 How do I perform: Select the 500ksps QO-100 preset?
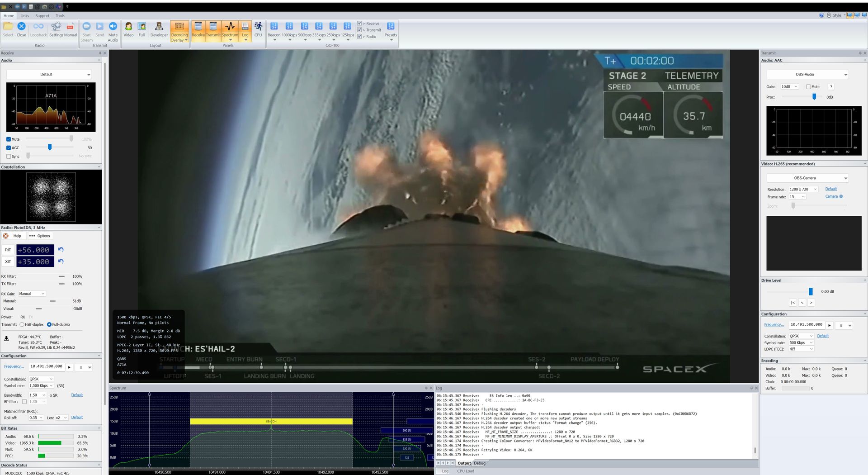(x=304, y=27)
